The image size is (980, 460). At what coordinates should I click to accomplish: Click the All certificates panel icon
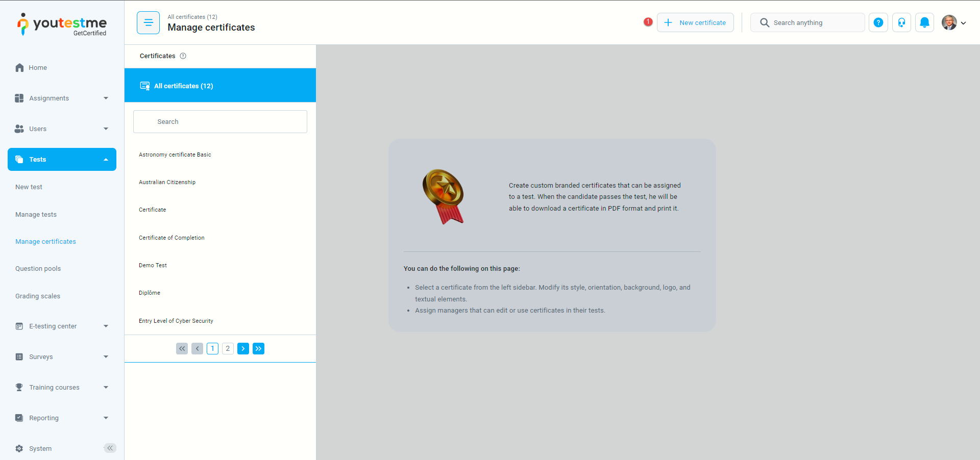[x=145, y=86]
